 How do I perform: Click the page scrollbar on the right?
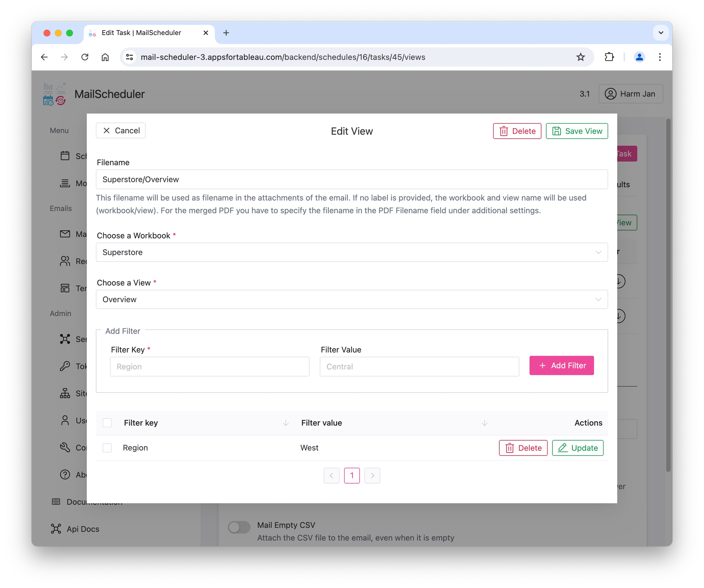[x=668, y=295]
